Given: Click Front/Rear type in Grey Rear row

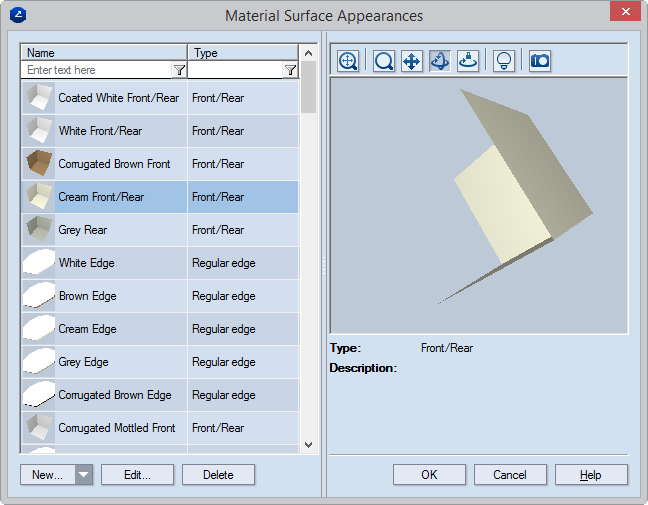Looking at the screenshot, I should (x=218, y=230).
